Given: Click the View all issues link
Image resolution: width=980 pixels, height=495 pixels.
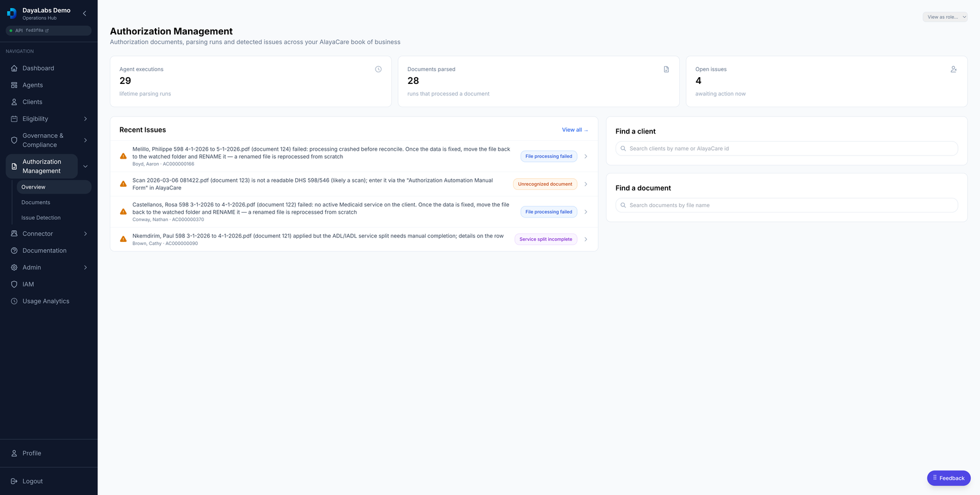Looking at the screenshot, I should point(575,130).
